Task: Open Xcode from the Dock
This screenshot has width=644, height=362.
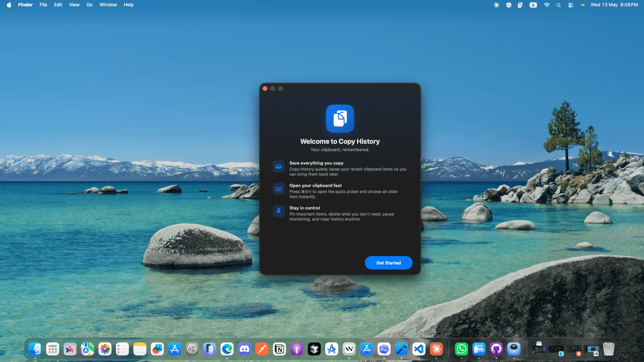Action: 401,349
